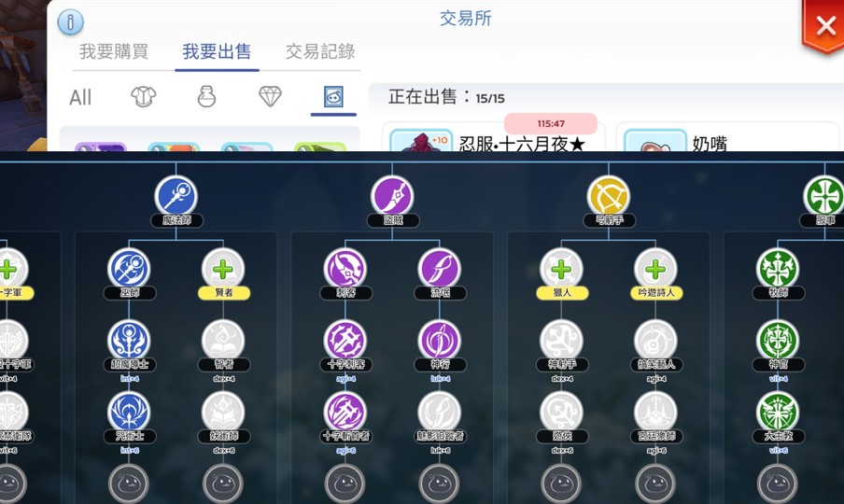Unlock the 獵人 hunter job branch
This screenshot has height=504, width=844.
(561, 269)
